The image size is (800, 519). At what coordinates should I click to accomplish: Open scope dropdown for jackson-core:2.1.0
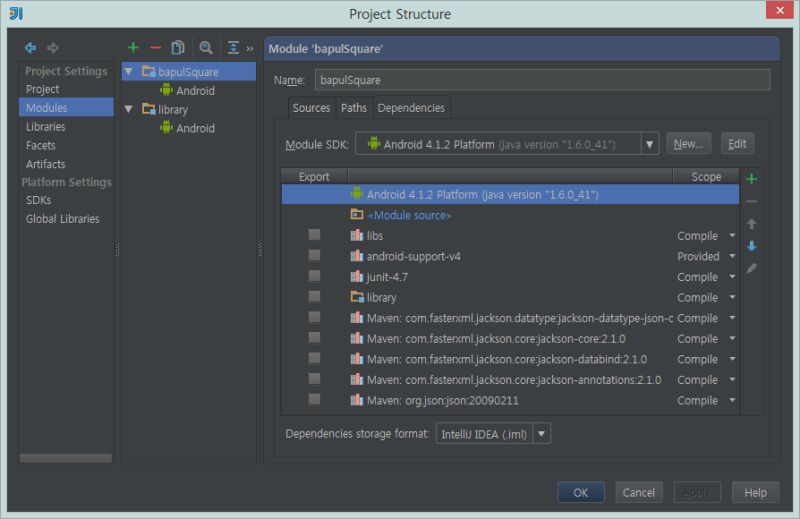coord(732,338)
